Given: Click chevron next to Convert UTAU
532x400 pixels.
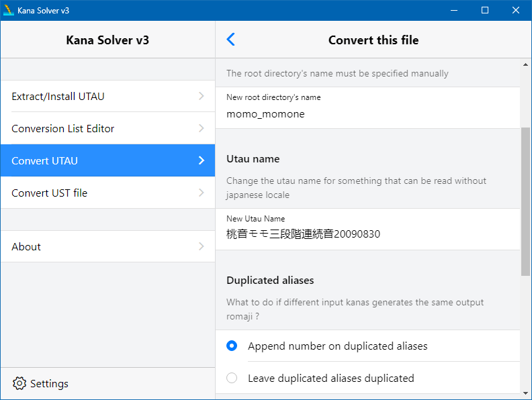Looking at the screenshot, I should point(202,160).
